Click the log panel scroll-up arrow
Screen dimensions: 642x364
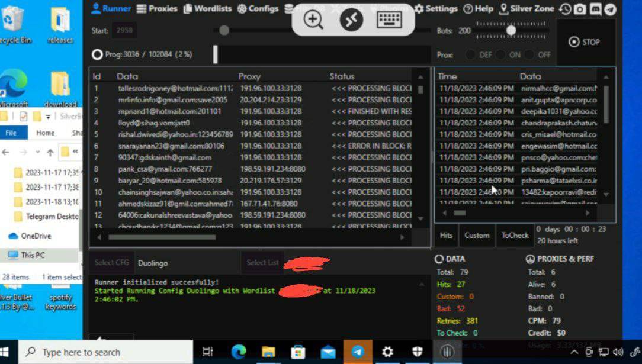421,284
